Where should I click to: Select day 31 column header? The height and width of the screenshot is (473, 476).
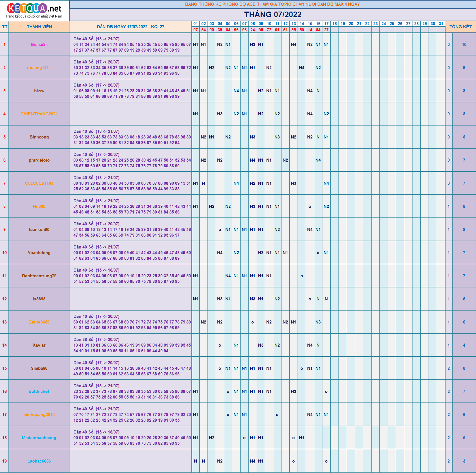tap(441, 24)
